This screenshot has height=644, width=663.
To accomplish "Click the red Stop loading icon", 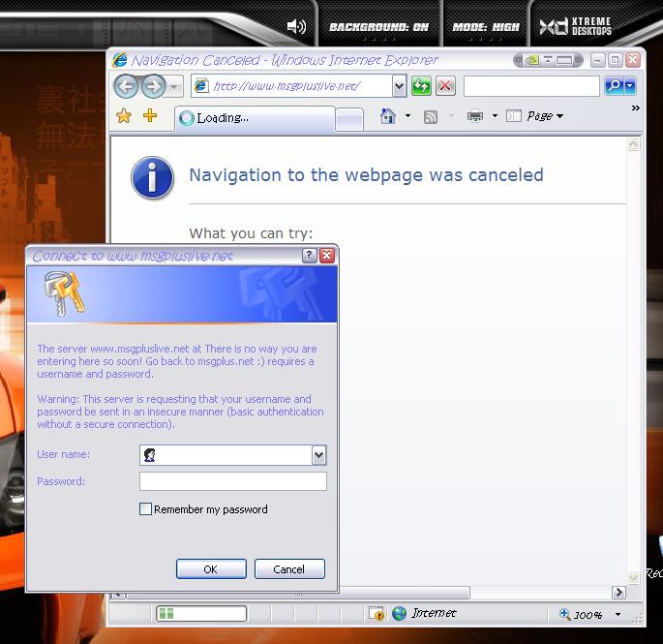I will pyautogui.click(x=445, y=87).
